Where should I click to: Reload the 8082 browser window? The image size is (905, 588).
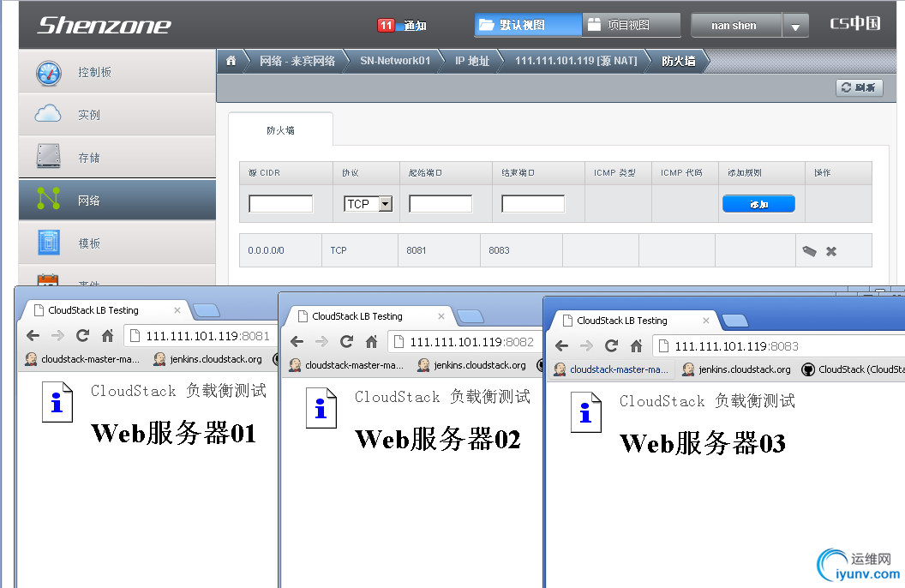click(x=346, y=342)
